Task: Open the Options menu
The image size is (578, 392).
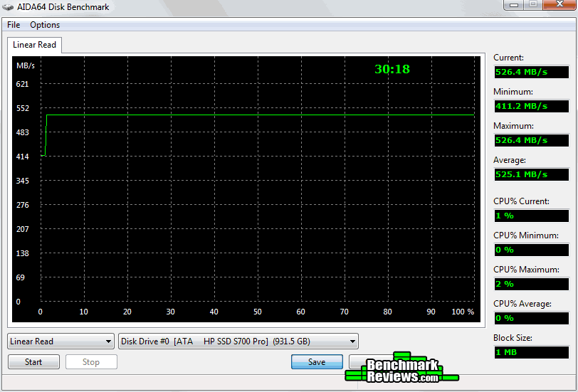Action: (45, 25)
